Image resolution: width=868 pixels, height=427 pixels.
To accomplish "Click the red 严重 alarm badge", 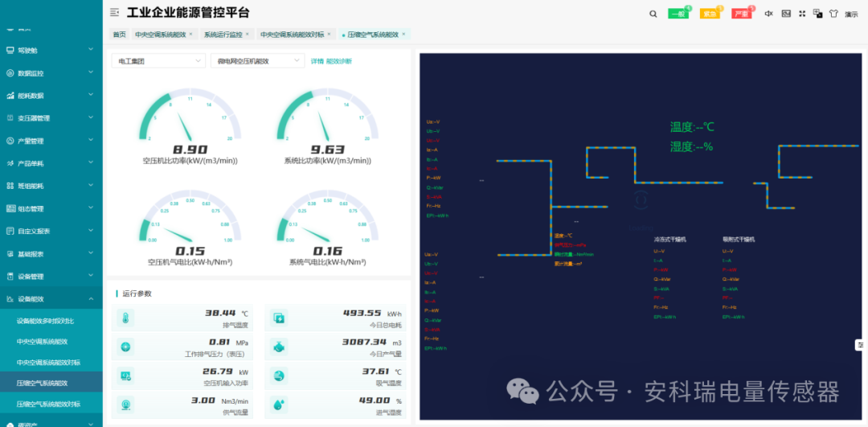I will coord(741,14).
